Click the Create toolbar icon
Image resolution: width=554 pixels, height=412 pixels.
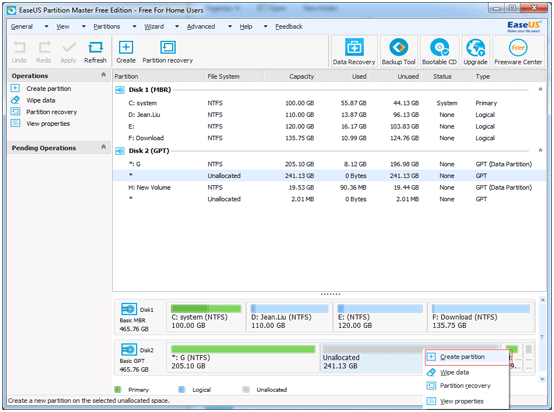coord(126,47)
